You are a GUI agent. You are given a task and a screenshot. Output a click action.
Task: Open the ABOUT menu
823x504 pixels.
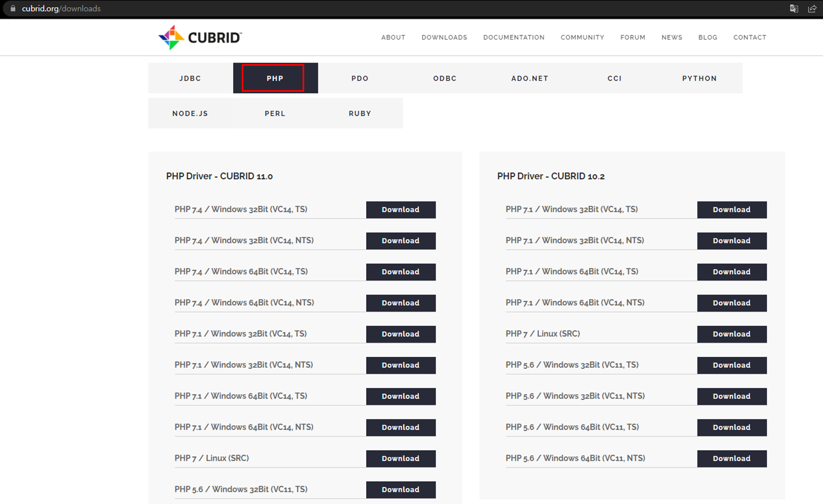[393, 37]
